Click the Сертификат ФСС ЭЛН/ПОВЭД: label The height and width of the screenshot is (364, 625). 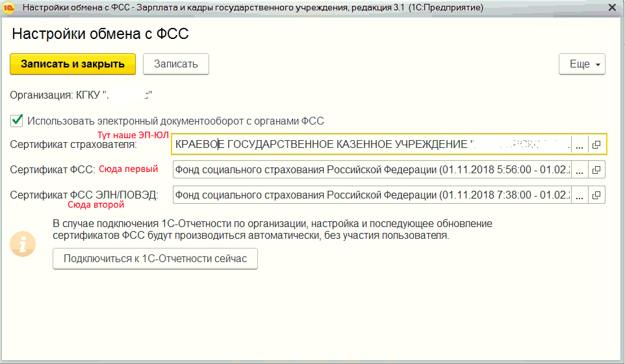click(84, 195)
